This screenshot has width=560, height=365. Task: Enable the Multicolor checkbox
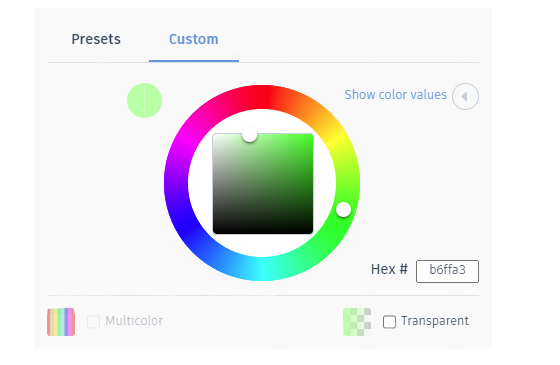[94, 321]
